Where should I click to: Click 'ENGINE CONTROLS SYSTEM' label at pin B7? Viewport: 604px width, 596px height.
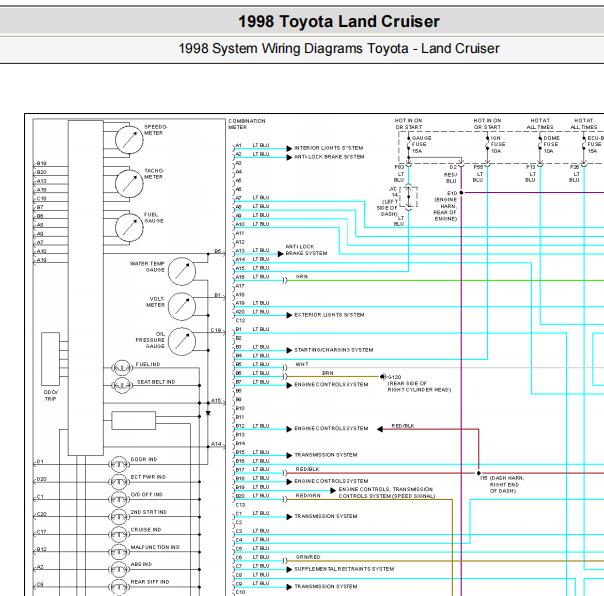(331, 385)
